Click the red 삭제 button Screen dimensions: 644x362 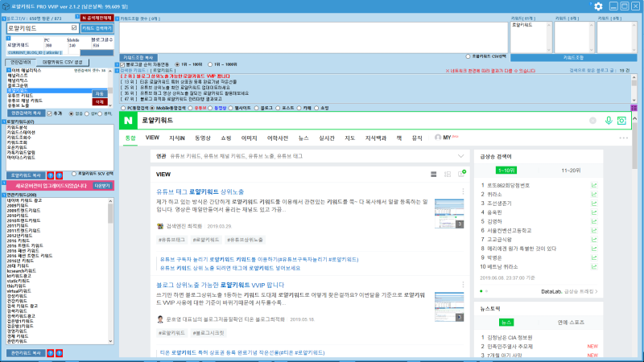pyautogui.click(x=100, y=102)
